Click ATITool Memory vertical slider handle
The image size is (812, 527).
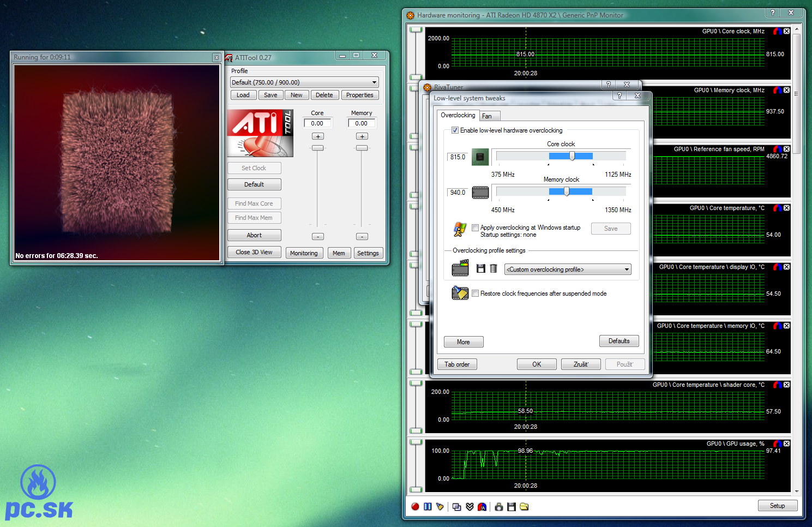point(362,148)
